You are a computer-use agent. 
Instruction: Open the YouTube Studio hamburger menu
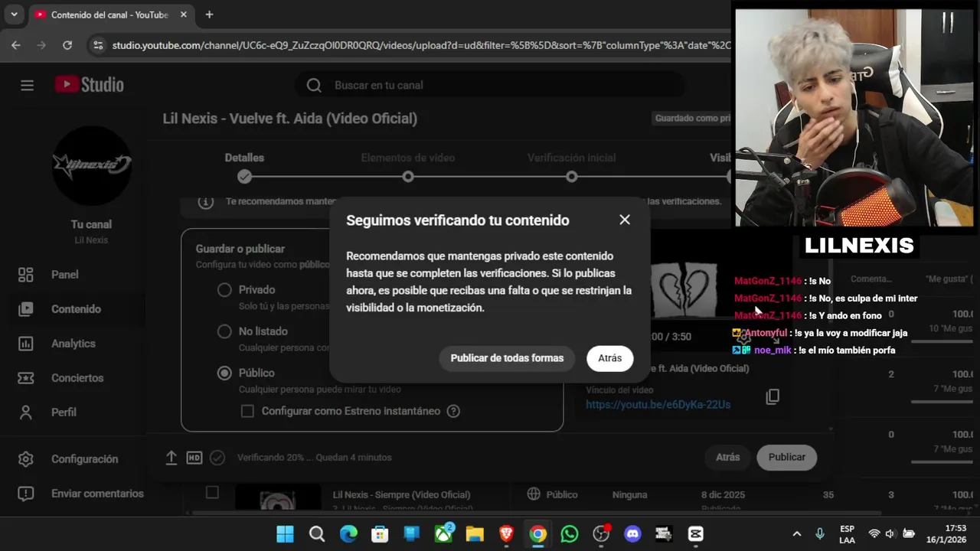pos(28,85)
